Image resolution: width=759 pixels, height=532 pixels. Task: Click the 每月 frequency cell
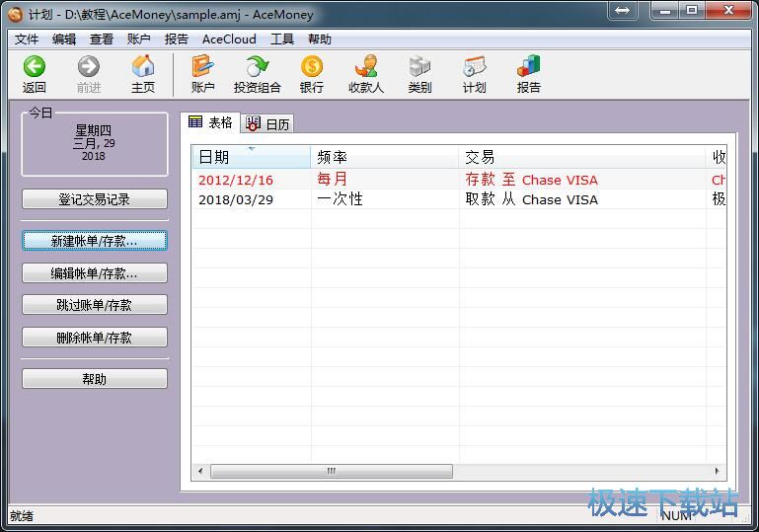[x=332, y=180]
